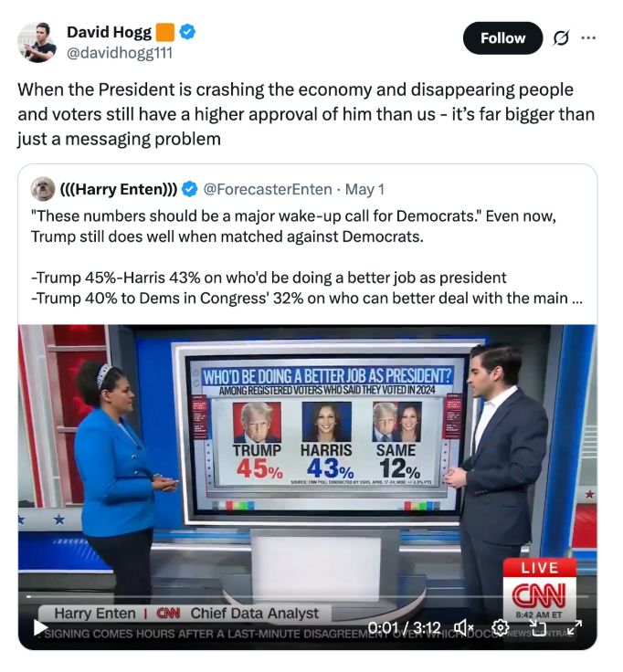Image resolution: width=623 pixels, height=672 pixels.
Task: Click the video progress bar
Action: click(x=308, y=596)
